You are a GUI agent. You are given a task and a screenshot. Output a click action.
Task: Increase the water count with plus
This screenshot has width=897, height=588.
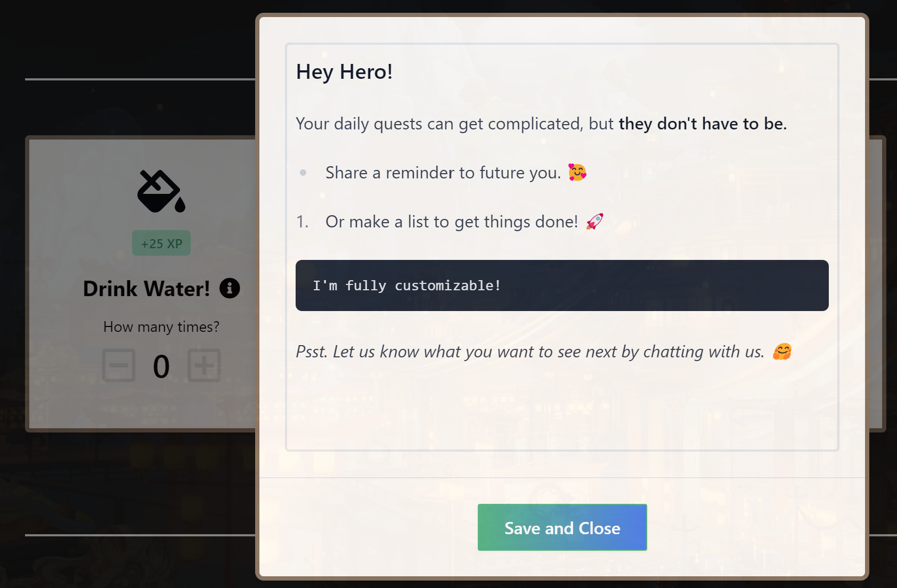(x=204, y=365)
